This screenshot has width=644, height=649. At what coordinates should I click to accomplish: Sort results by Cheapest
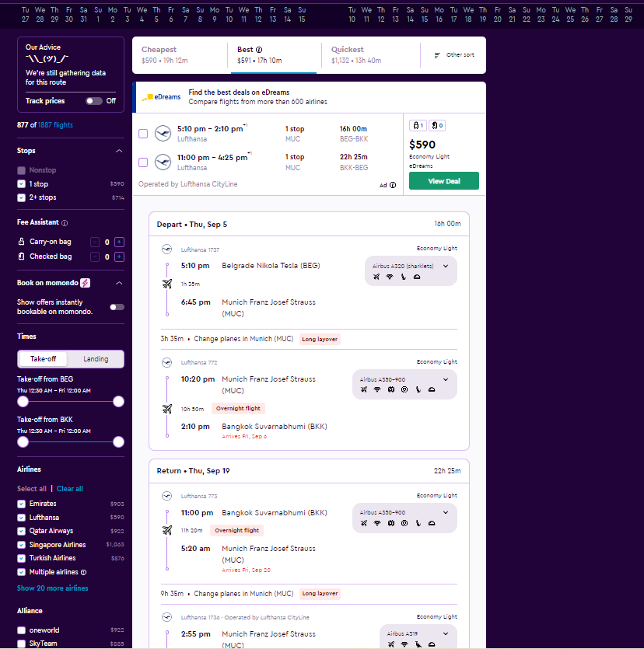[x=180, y=55]
